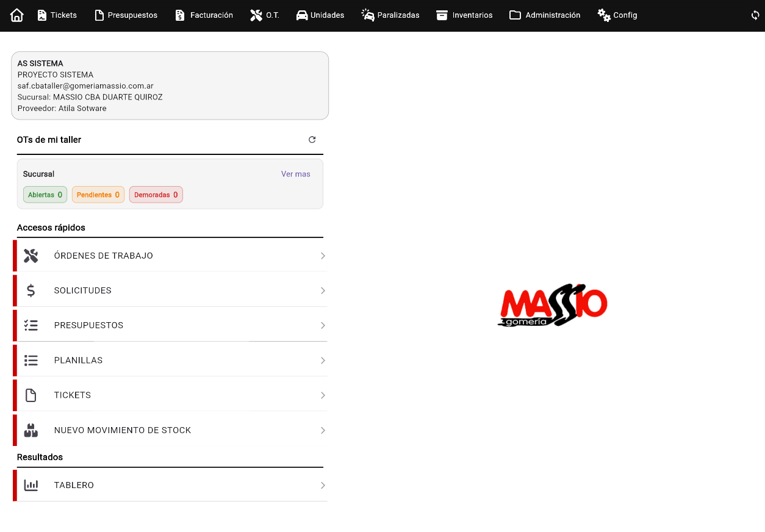Screen dimensions: 765x532
Task: Open the Presupuestos menu
Action: tap(126, 15)
